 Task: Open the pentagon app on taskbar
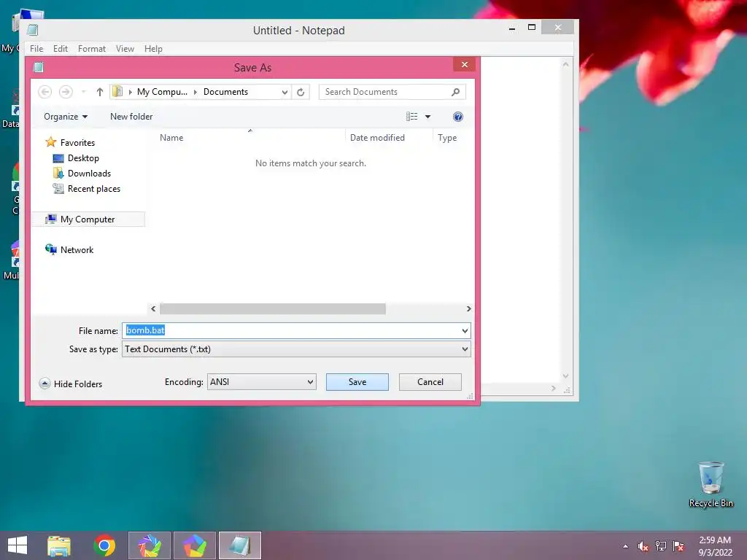(195, 545)
